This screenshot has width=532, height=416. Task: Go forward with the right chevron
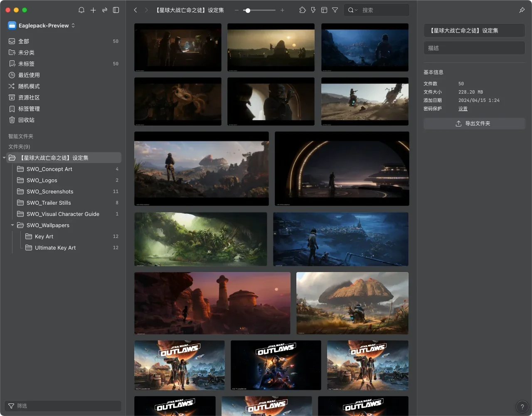click(x=146, y=10)
